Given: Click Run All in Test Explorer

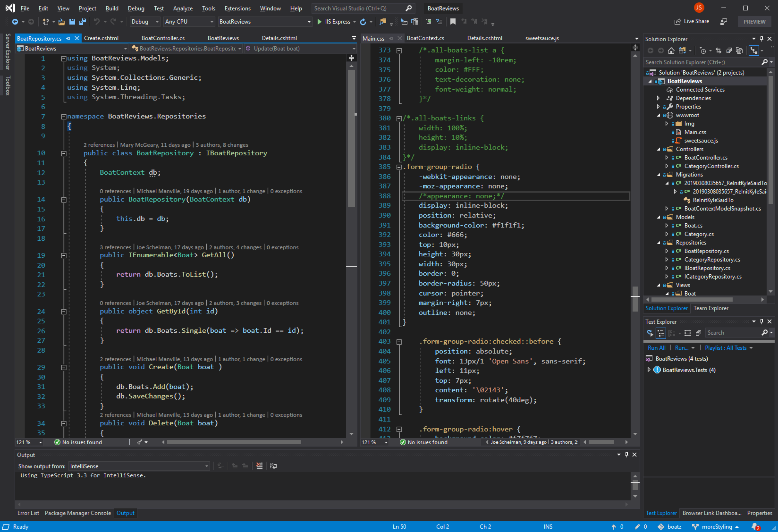Looking at the screenshot, I should pos(657,348).
